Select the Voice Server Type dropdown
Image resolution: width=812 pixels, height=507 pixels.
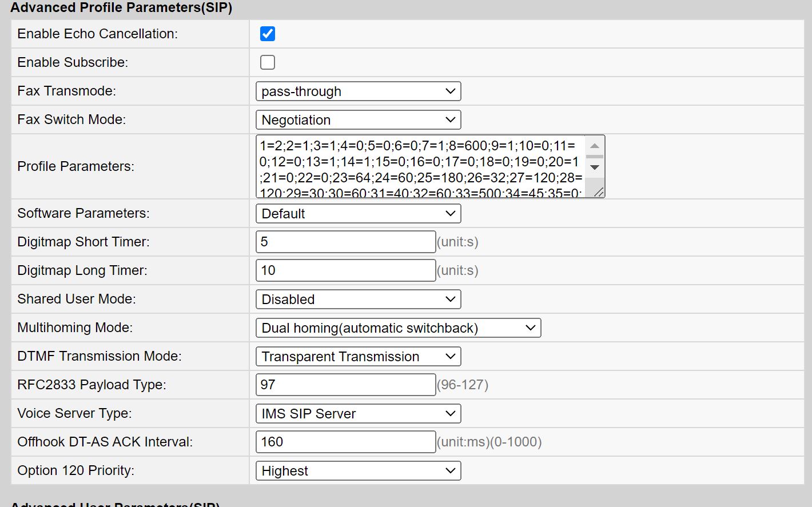[358, 414]
